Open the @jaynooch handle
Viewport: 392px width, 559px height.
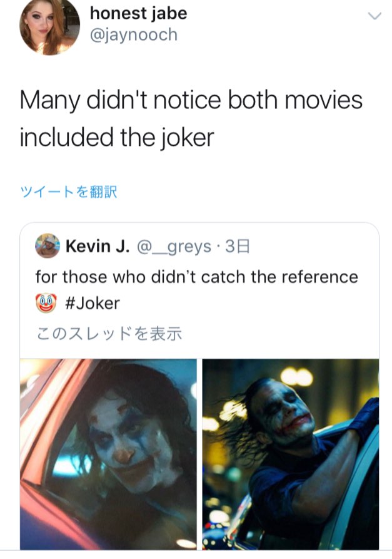[134, 34]
